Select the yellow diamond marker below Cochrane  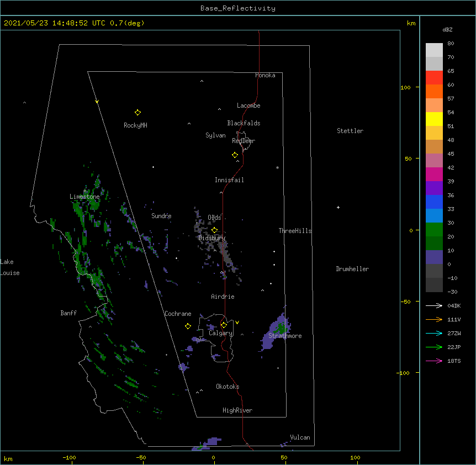(x=188, y=326)
